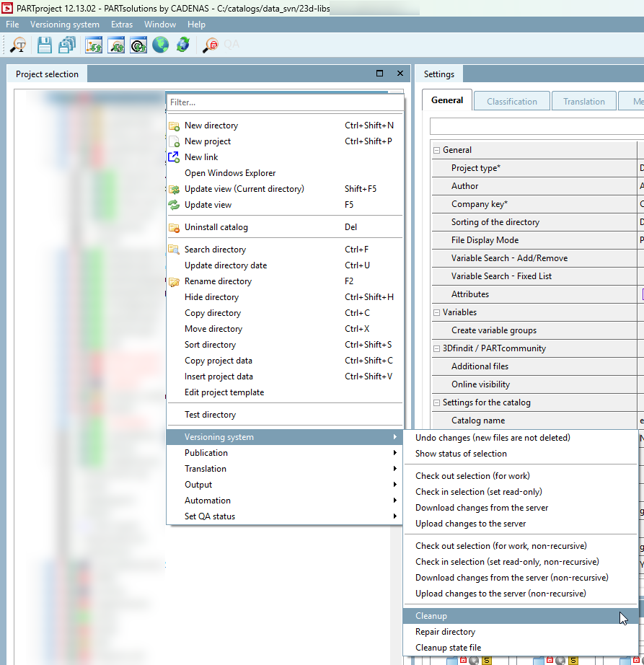Click the globe with arrows sync icon

pyautogui.click(x=183, y=45)
